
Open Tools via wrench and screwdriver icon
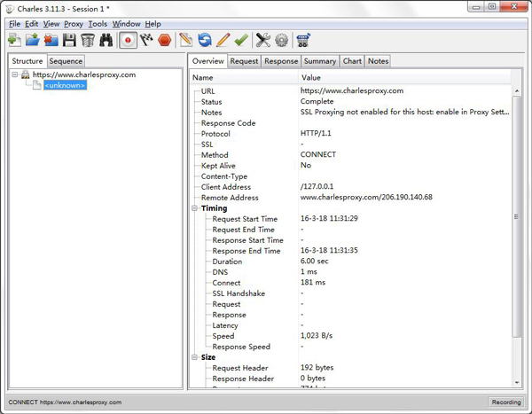pyautogui.click(x=263, y=40)
